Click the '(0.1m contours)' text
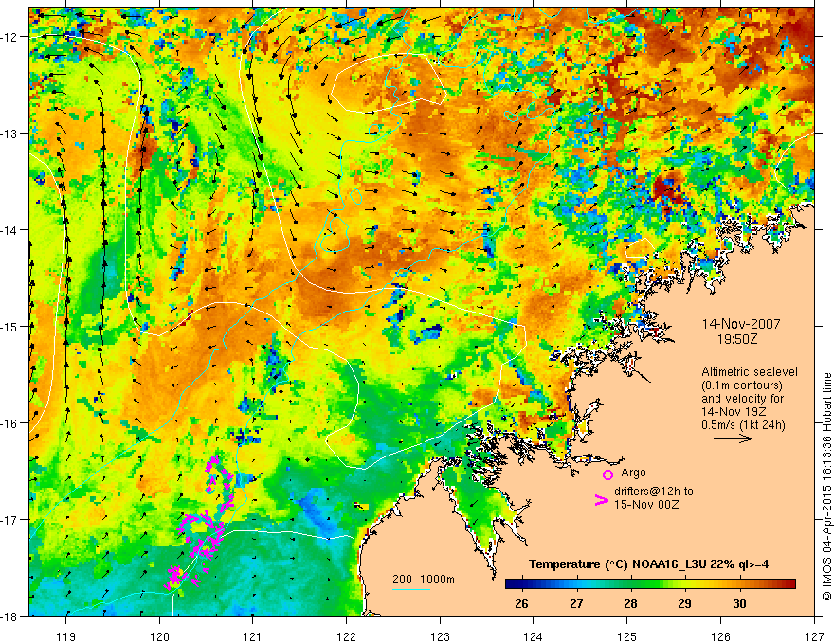834x644 pixels. coord(742,385)
